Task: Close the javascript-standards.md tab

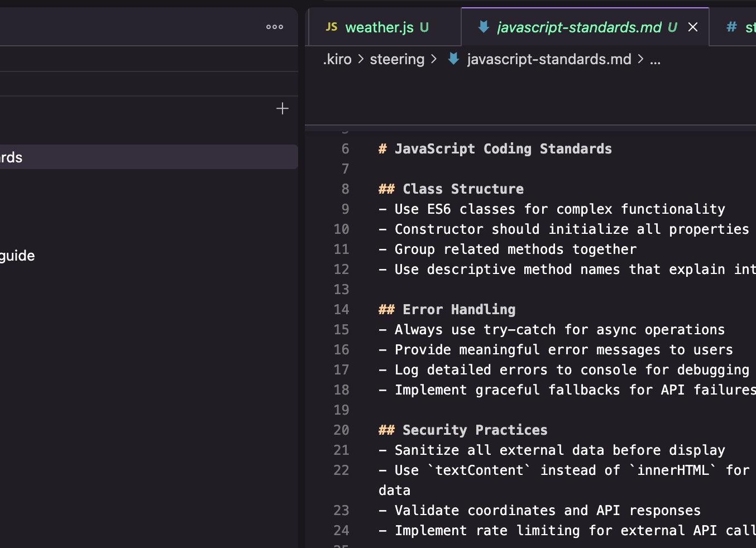Action: tap(693, 27)
